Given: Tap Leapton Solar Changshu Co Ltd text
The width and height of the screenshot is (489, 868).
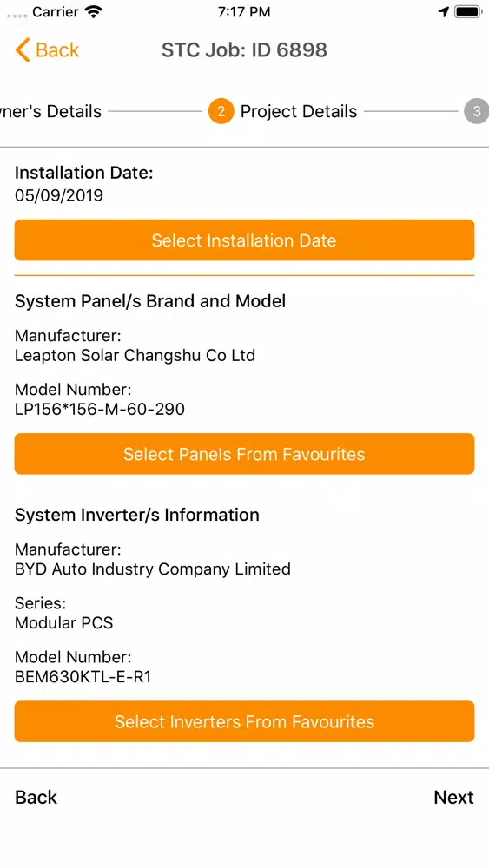Looking at the screenshot, I should tap(135, 355).
